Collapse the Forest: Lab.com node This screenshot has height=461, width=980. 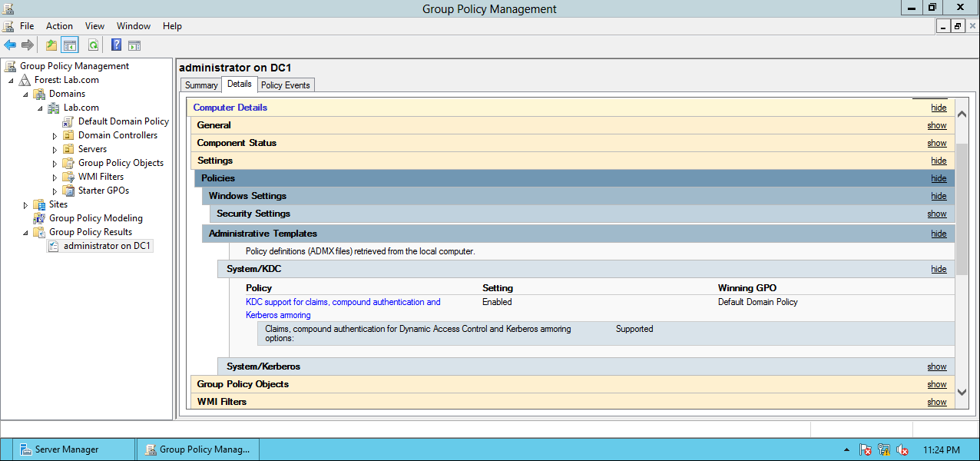[x=11, y=79]
